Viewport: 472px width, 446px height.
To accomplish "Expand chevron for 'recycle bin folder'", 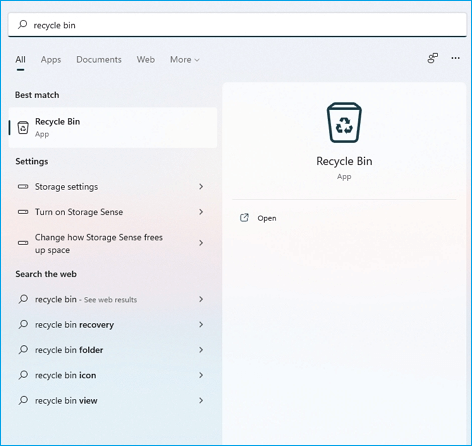I will (x=201, y=350).
